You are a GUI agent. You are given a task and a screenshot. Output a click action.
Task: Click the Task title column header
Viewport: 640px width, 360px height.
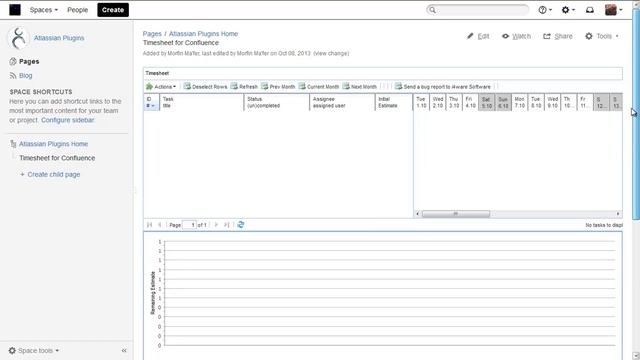tap(202, 102)
